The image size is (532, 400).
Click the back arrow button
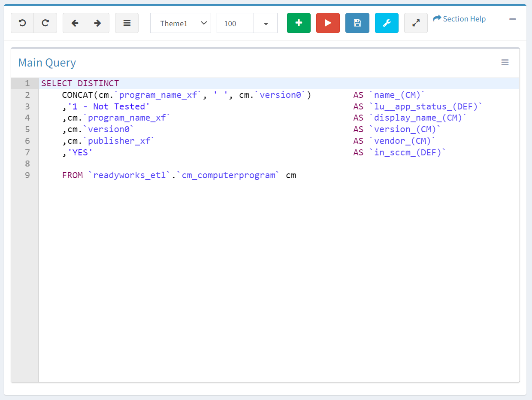tap(75, 23)
